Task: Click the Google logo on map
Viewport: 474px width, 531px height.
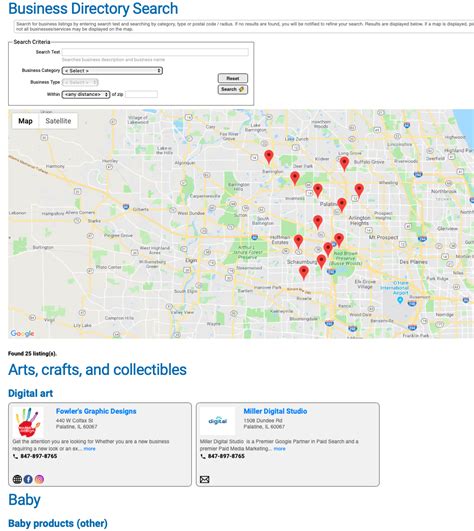Action: point(22,334)
